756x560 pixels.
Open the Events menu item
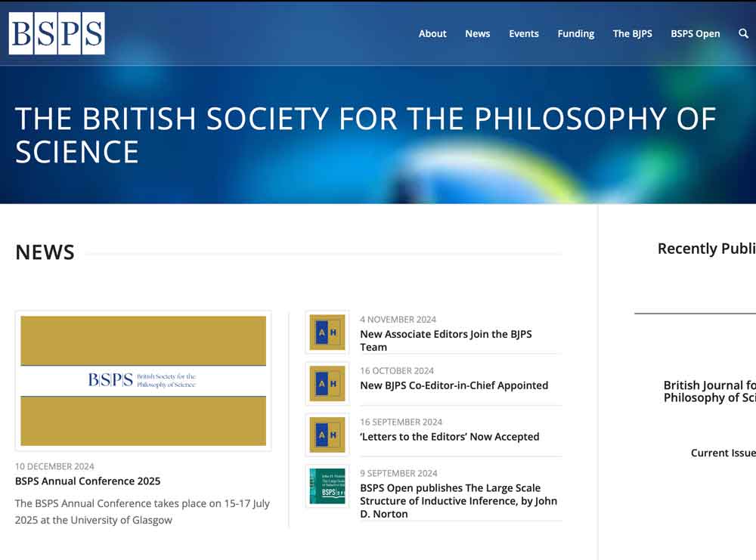click(523, 33)
